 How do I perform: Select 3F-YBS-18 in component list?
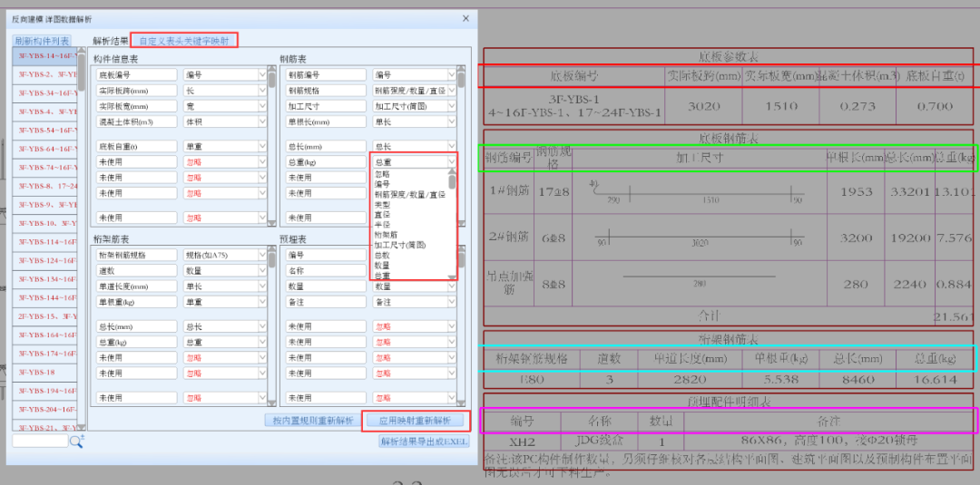point(36,372)
